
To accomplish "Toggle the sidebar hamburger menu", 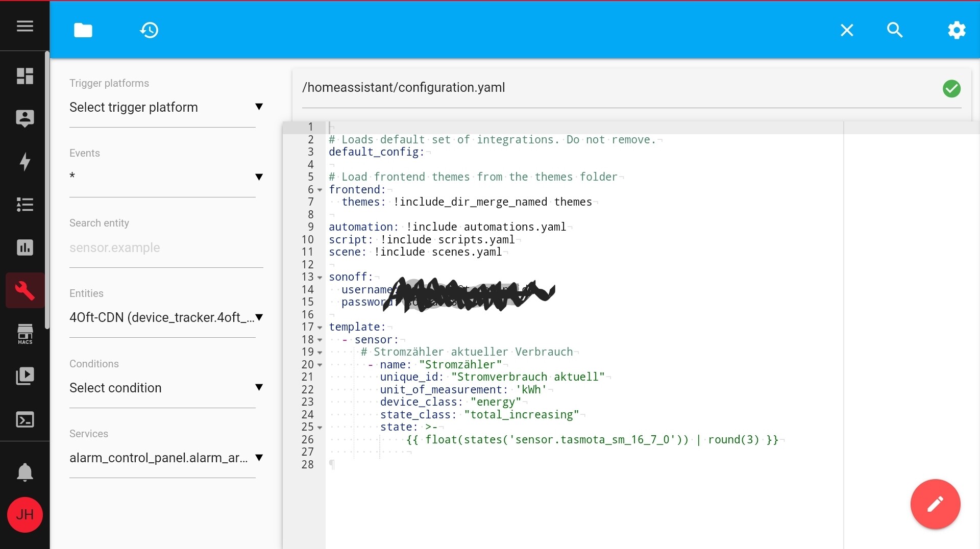I will pyautogui.click(x=24, y=26).
